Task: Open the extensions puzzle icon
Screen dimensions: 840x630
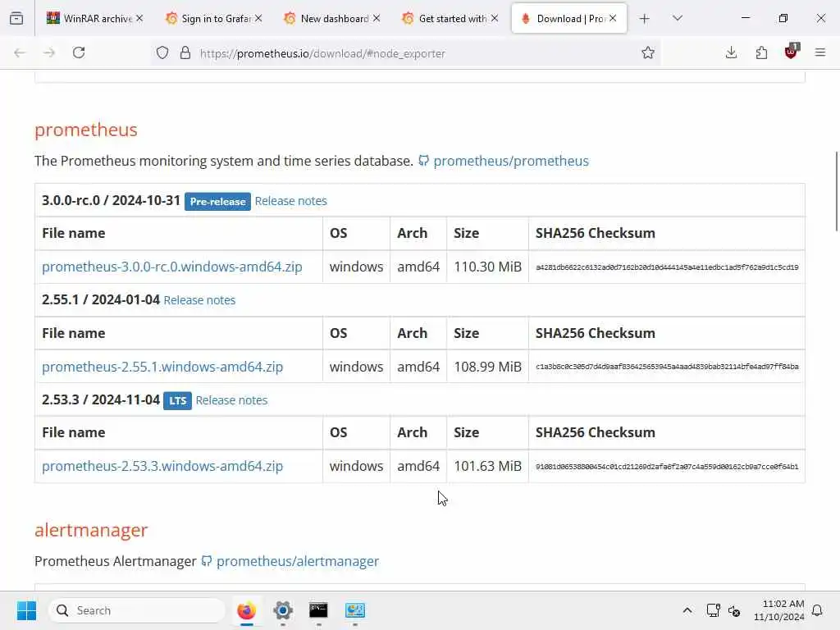Action: [x=761, y=52]
